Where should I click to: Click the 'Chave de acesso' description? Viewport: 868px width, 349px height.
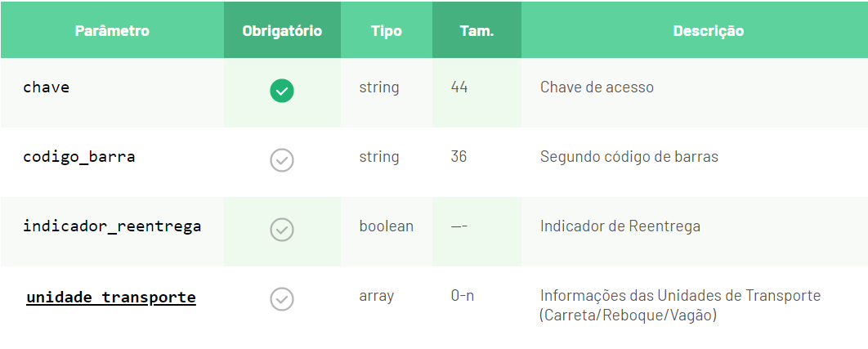pos(597,87)
